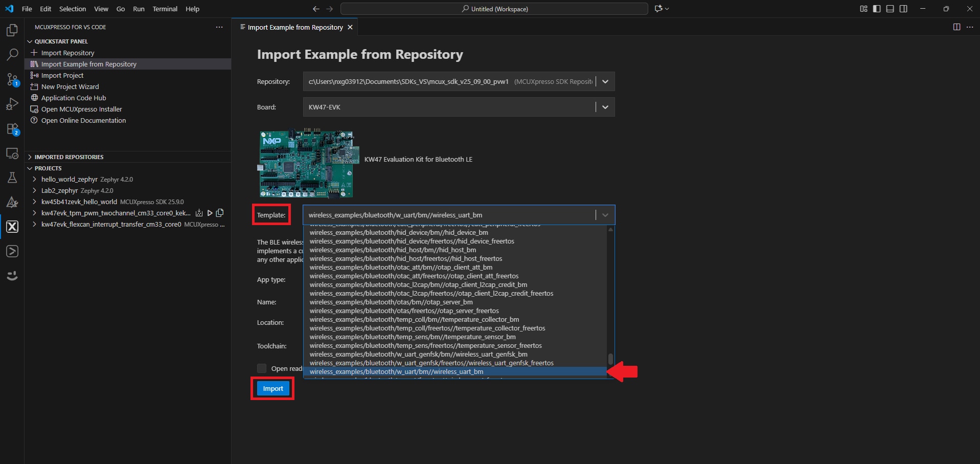Open the Source Control view with pending changes
The height and width of the screenshot is (464, 980).
click(x=12, y=80)
